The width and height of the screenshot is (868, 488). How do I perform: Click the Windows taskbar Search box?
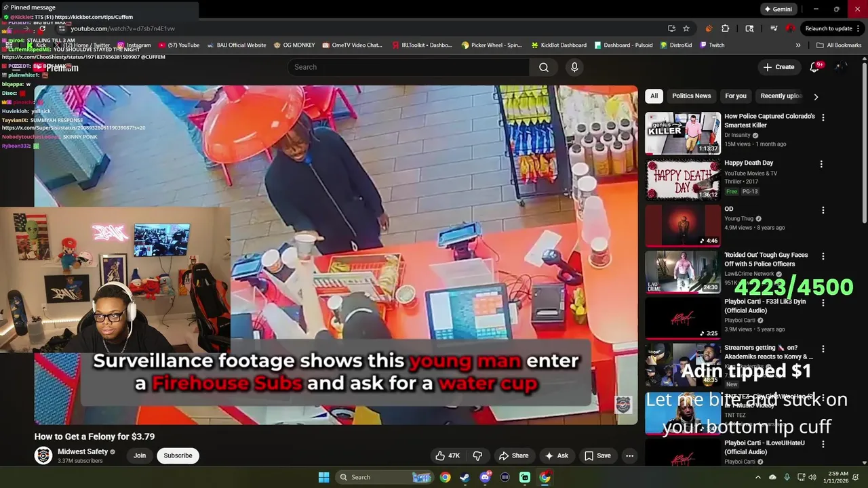coord(384,477)
